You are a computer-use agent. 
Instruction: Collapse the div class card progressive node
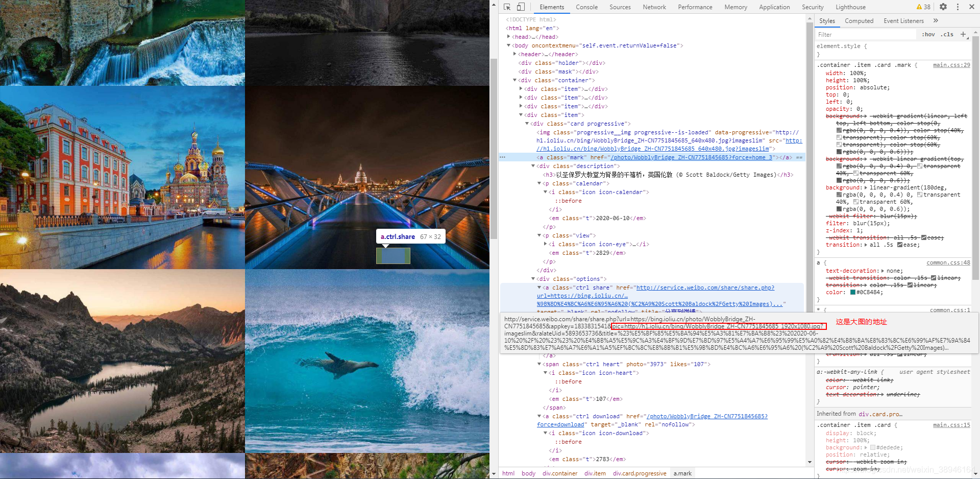[x=527, y=124]
